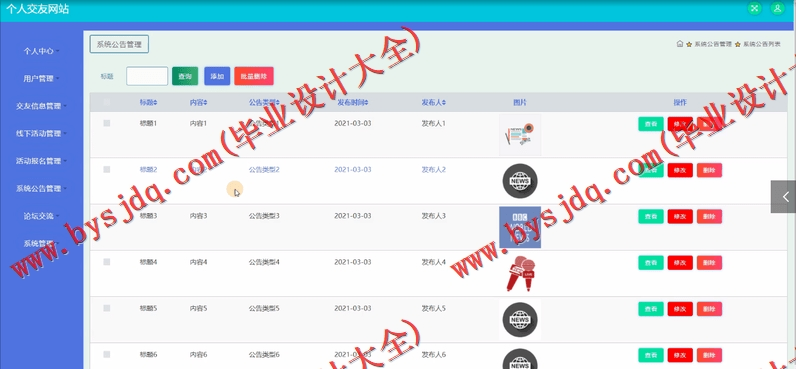
Task: Delete the 标题3 row with 删除
Action: 709,216
